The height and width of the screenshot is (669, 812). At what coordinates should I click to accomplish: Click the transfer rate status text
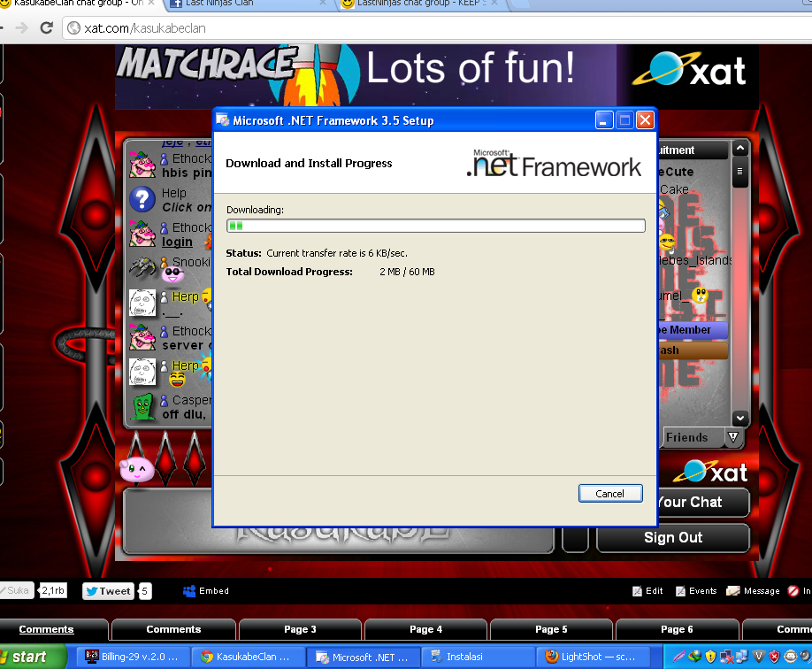point(337,253)
